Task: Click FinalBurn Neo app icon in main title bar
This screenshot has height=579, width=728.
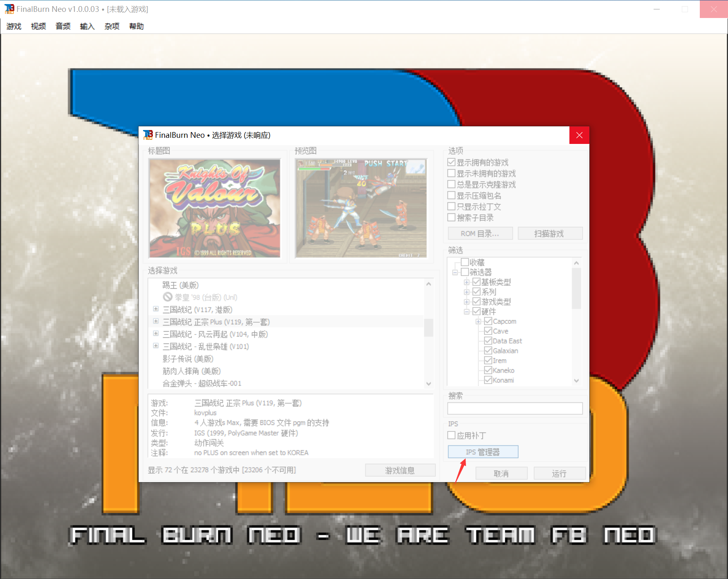Action: (9, 9)
